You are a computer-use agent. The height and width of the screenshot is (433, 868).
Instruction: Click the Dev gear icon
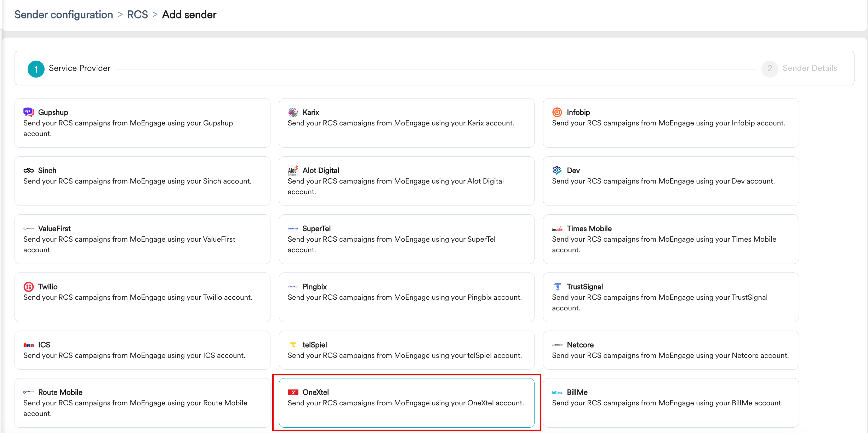(557, 170)
